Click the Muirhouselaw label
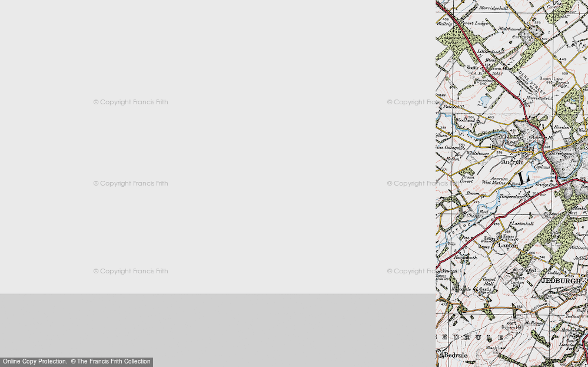Image resolution: width=588 pixels, height=367 pixels. click(512, 28)
